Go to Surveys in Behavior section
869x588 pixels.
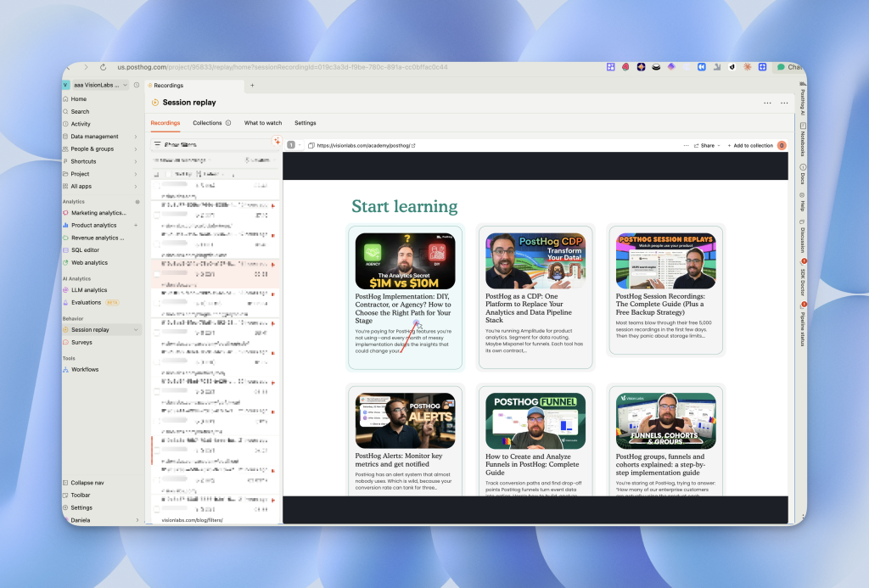pos(81,342)
